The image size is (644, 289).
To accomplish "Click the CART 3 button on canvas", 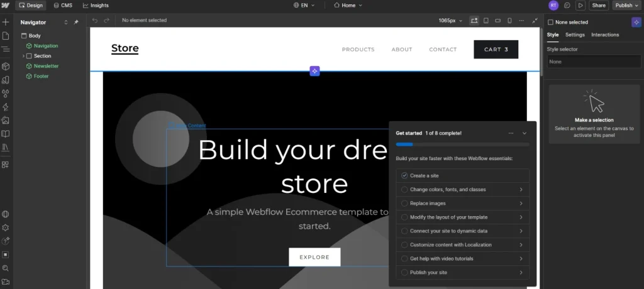I will (496, 49).
